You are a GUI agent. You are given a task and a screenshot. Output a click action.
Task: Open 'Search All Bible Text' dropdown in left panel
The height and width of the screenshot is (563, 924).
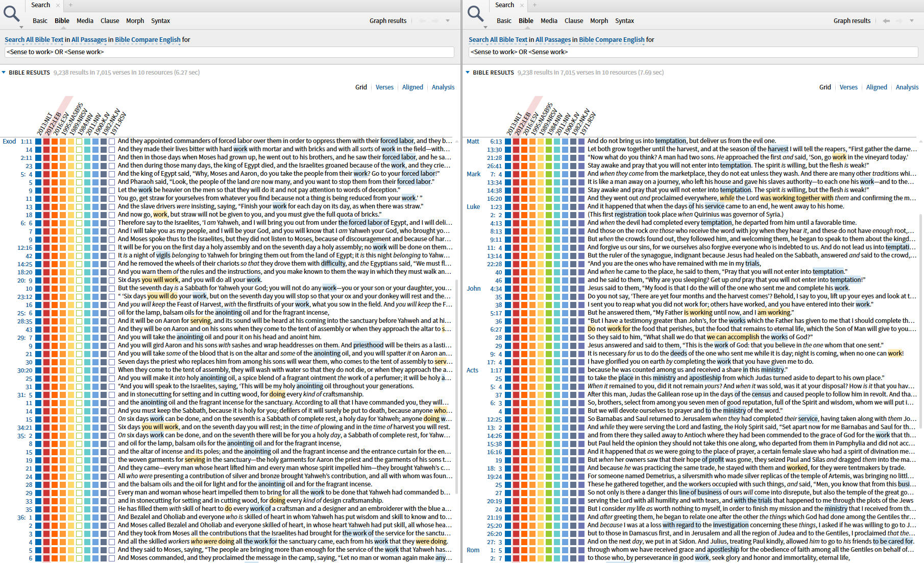coord(34,39)
